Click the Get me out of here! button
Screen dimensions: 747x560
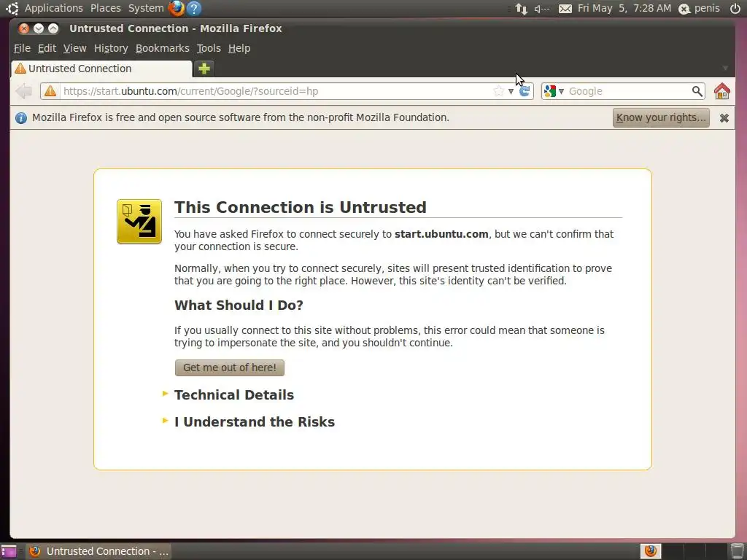[230, 367]
